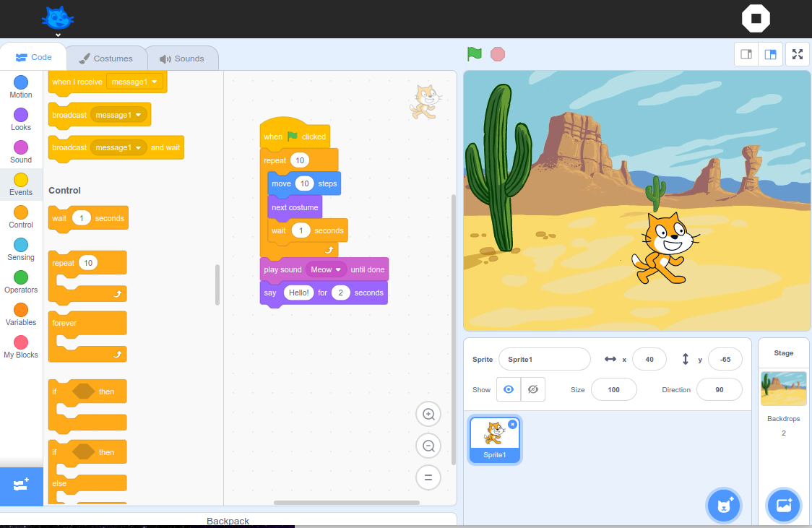Click the say duration value 2
Viewport: 812px width, 528px height.
point(341,293)
